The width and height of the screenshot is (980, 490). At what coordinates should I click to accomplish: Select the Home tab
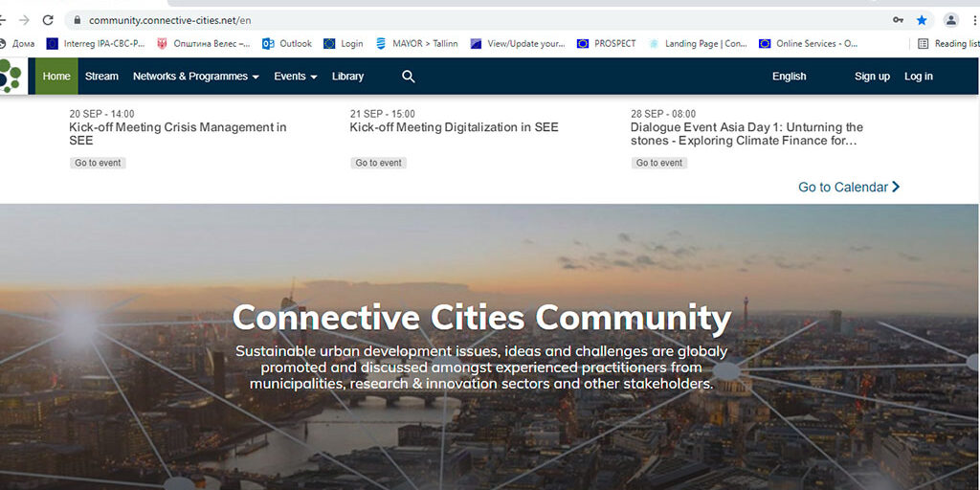click(56, 77)
